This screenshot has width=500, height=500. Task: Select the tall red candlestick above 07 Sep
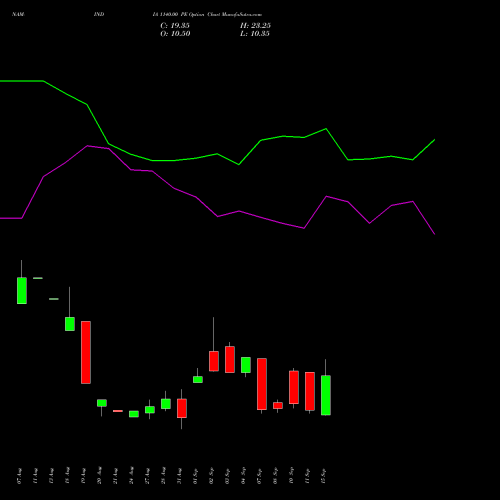pyautogui.click(x=262, y=384)
